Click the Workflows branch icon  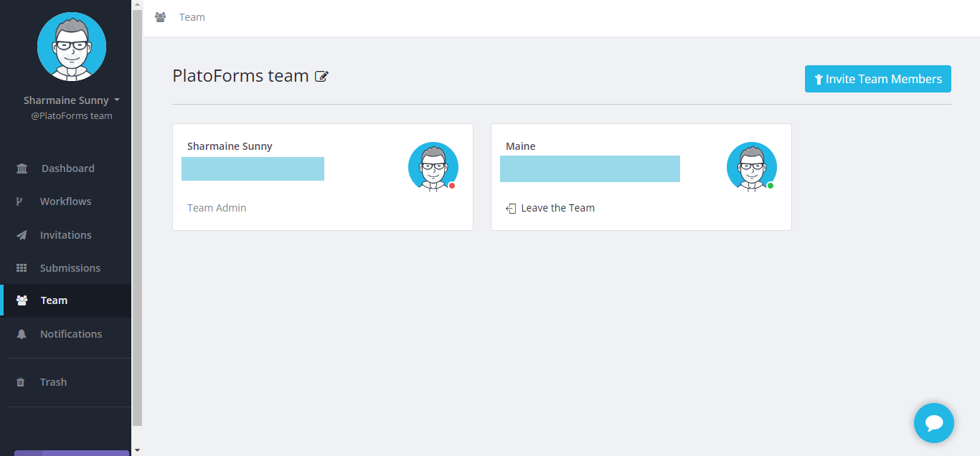click(20, 201)
